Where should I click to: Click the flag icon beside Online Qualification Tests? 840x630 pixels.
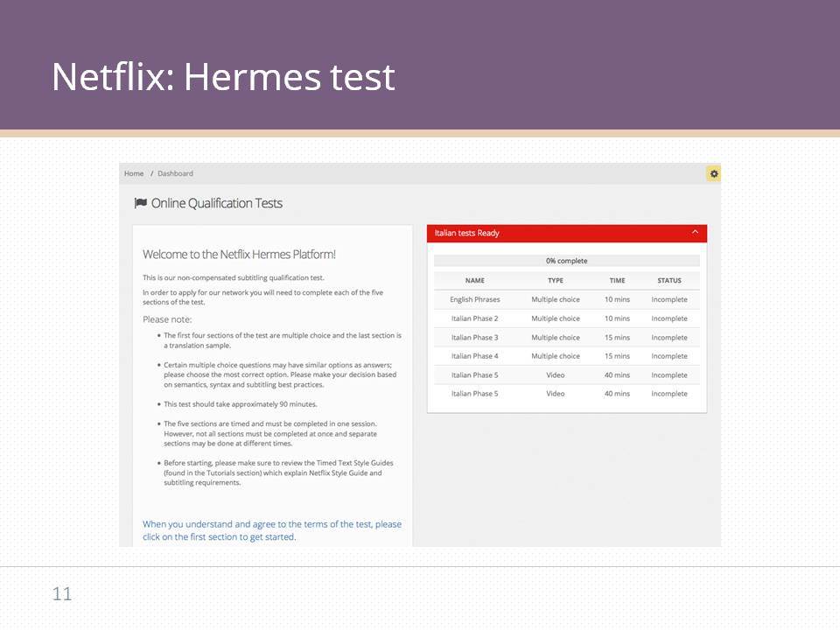tap(141, 203)
